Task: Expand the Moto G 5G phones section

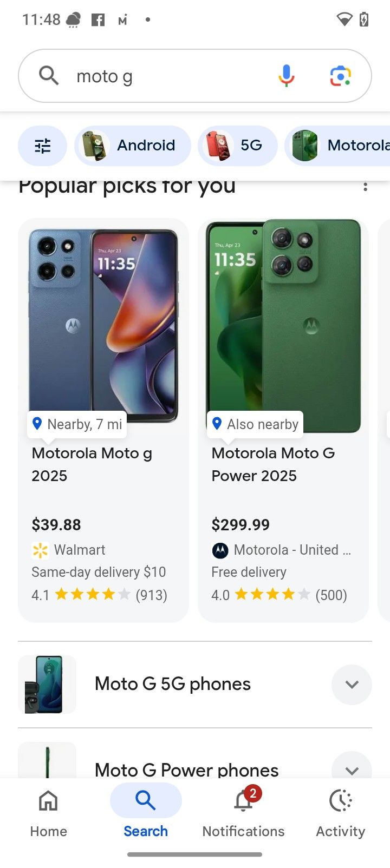Action: (352, 685)
